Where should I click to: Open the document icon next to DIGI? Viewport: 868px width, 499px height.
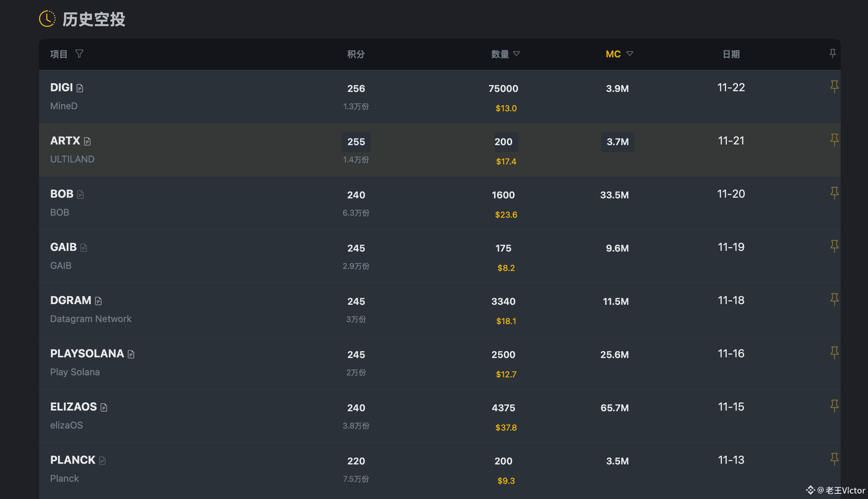pyautogui.click(x=80, y=88)
